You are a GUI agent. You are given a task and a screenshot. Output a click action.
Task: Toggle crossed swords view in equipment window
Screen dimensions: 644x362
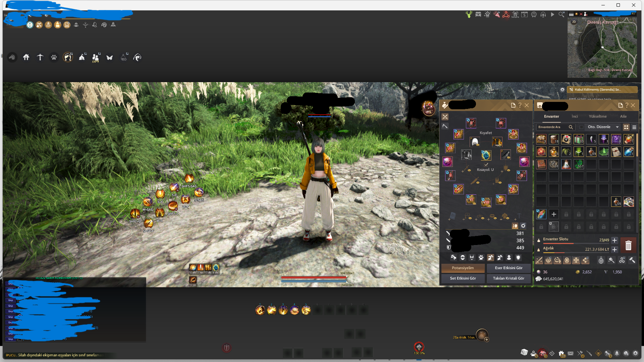(x=445, y=117)
